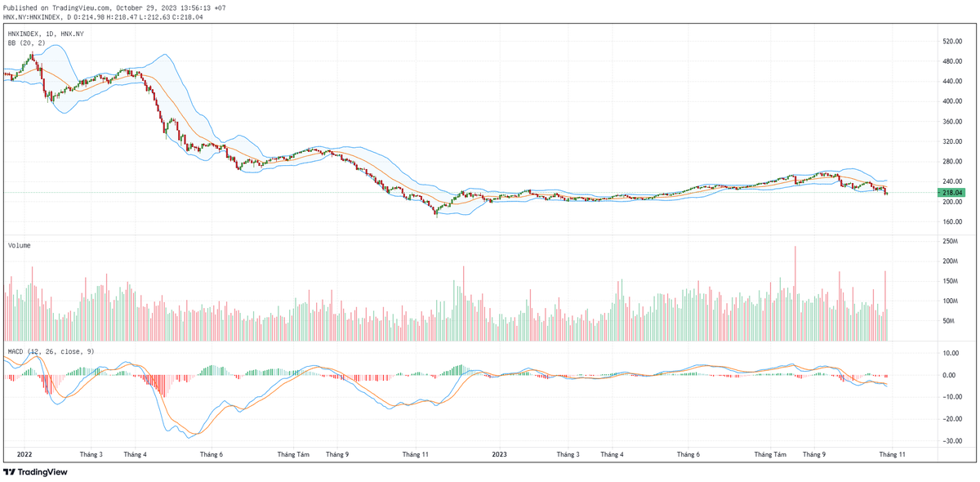Click the 50M volume scale label
This screenshot has height=482, width=980.
point(950,321)
